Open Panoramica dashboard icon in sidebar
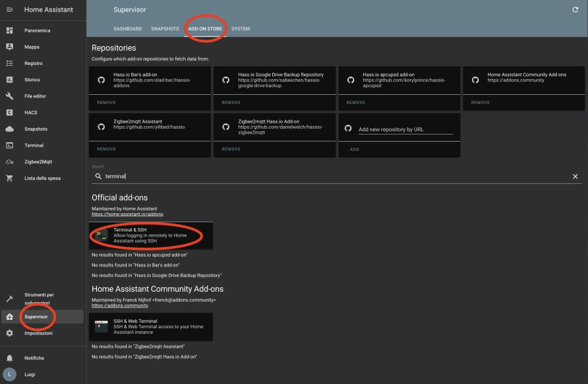 click(x=9, y=31)
